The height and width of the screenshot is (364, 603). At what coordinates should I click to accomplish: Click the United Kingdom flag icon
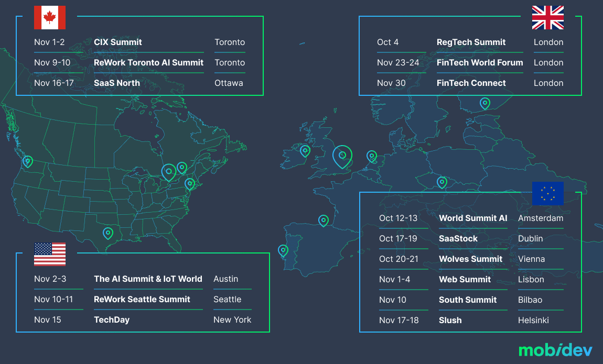pyautogui.click(x=547, y=17)
